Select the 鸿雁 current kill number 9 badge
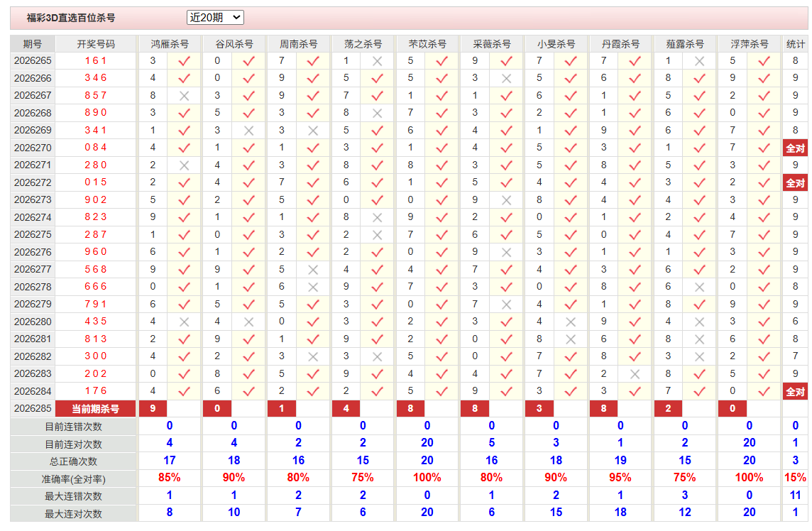This screenshot has height=531, width=812. pyautogui.click(x=153, y=409)
